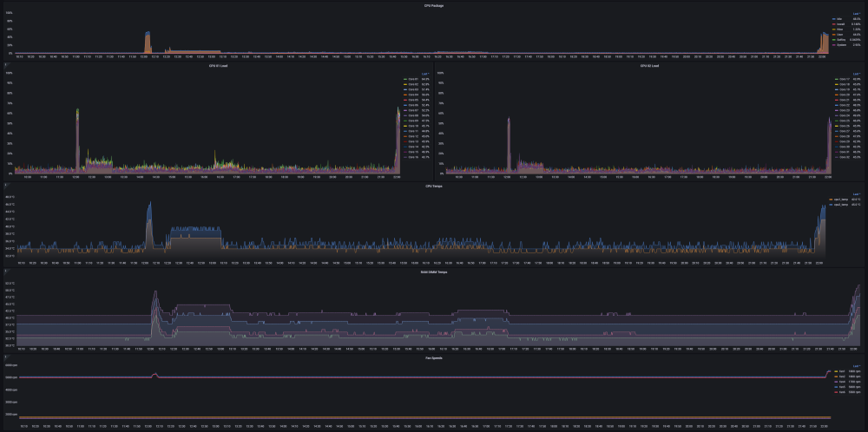Click the 12:00 load spike in CPU 02 Load graph
Image resolution: width=868 pixels, height=432 pixels.
pyautogui.click(x=508, y=145)
